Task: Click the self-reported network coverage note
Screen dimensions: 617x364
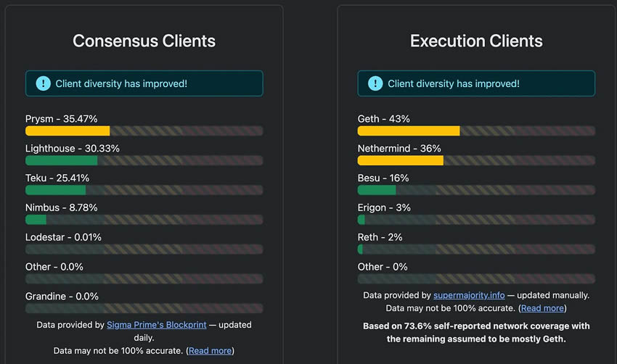Action: coord(476,332)
